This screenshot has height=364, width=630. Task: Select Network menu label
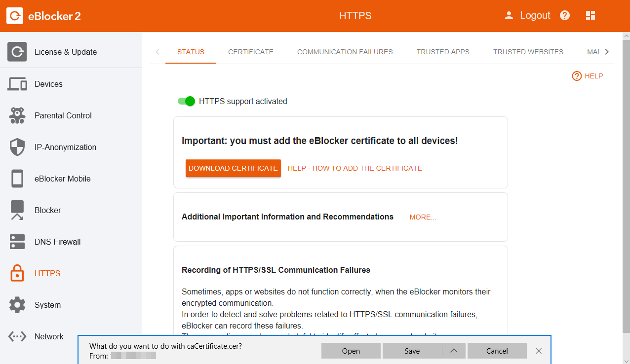tap(49, 336)
